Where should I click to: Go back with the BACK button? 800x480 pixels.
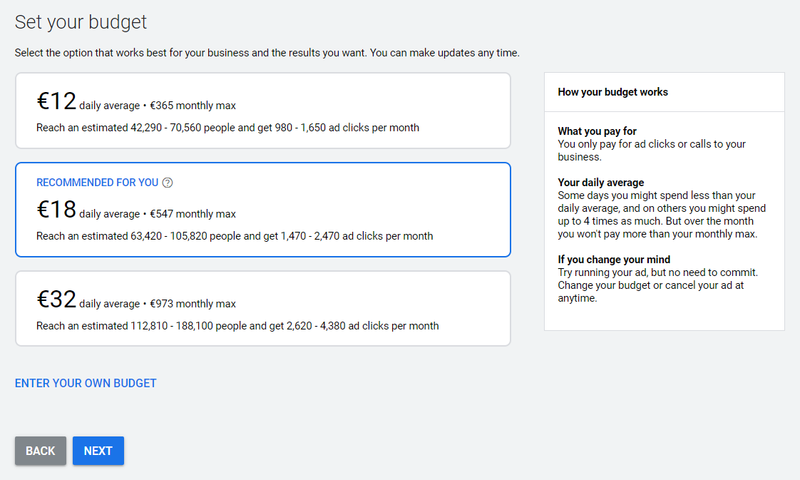click(40, 450)
